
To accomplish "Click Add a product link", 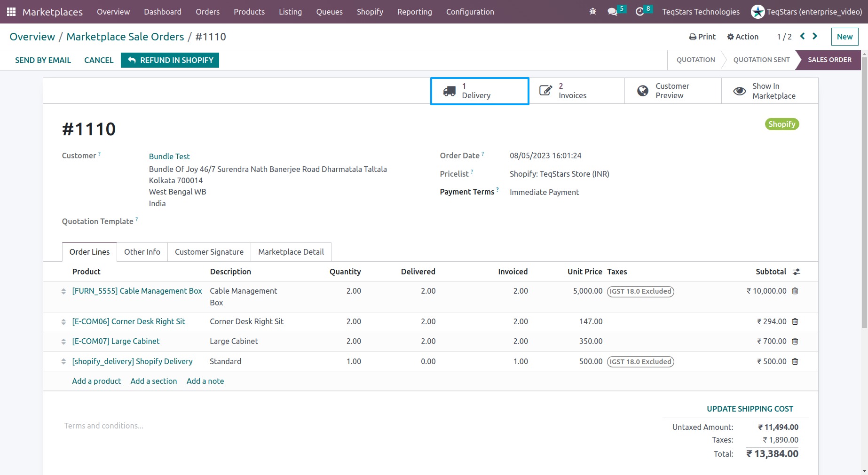I will pyautogui.click(x=96, y=381).
